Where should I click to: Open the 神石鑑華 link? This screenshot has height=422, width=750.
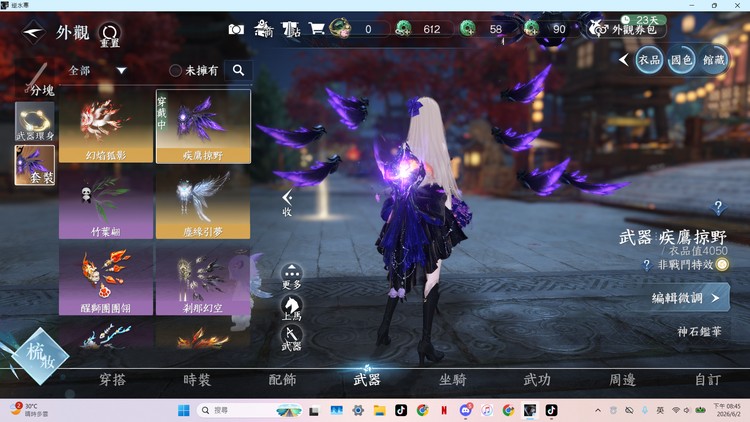(699, 332)
